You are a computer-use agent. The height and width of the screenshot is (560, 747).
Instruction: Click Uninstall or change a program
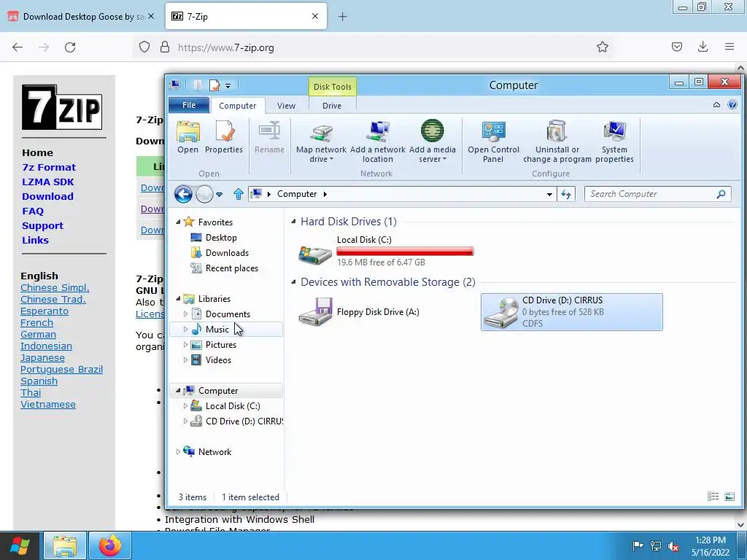click(557, 141)
